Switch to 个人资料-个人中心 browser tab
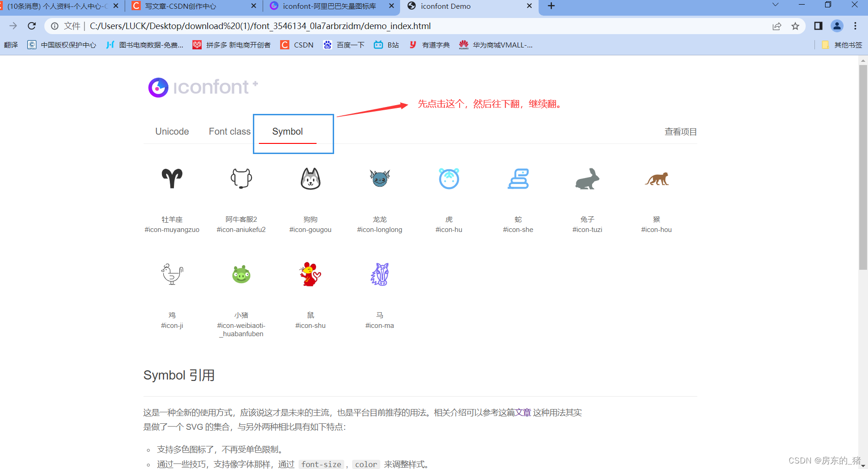This screenshot has height=469, width=868. click(x=58, y=6)
